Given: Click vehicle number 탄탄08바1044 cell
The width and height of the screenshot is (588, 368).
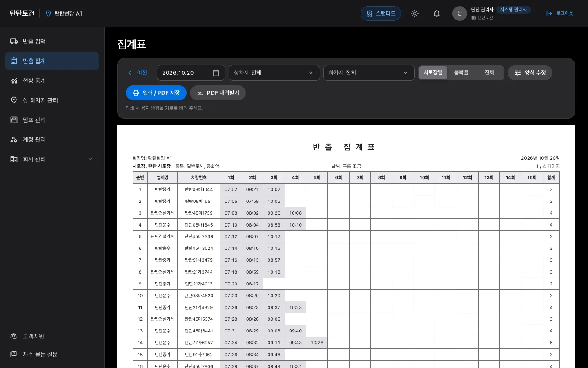Looking at the screenshot, I should 199,189.
